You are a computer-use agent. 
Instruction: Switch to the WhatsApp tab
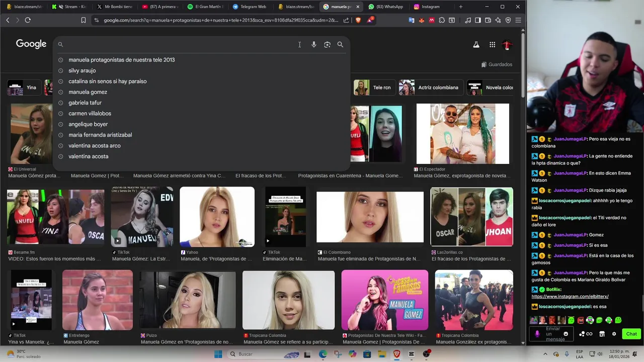tap(386, 7)
